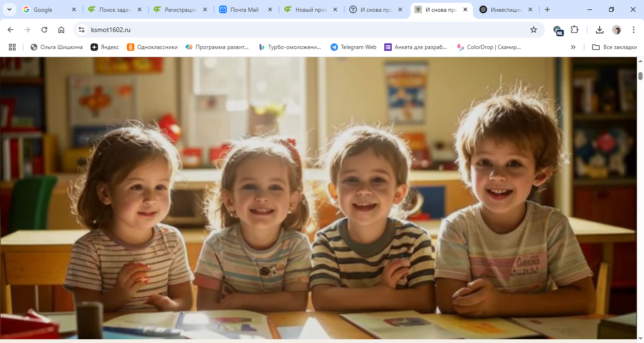This screenshot has height=343, width=644.
Task: Open the Telegram Web bookmark
Action: coord(354,47)
